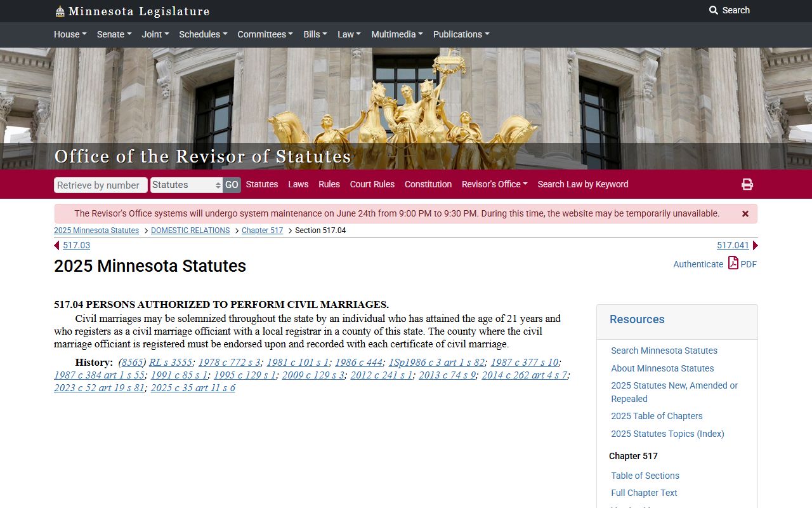The height and width of the screenshot is (508, 812).
Task: Open the Statutes type select box
Action: click(187, 185)
